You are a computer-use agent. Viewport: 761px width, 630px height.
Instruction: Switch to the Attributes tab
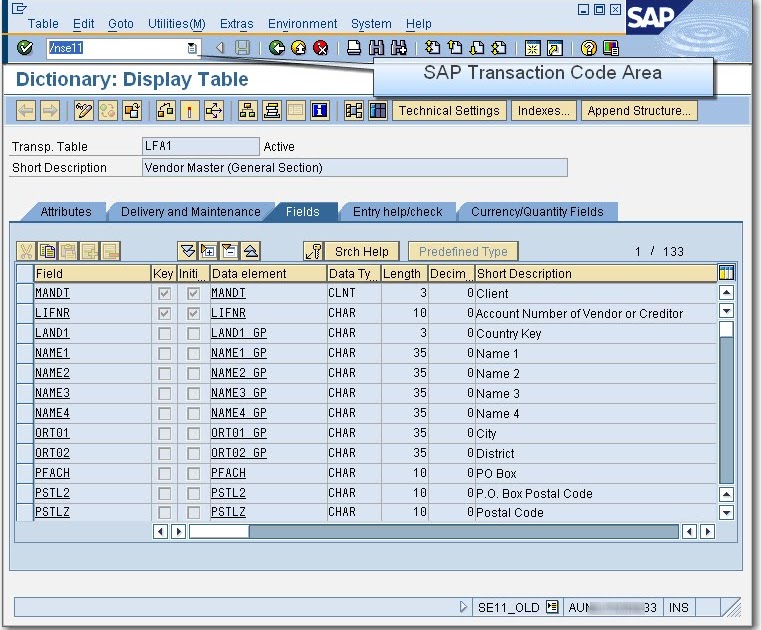(x=66, y=212)
